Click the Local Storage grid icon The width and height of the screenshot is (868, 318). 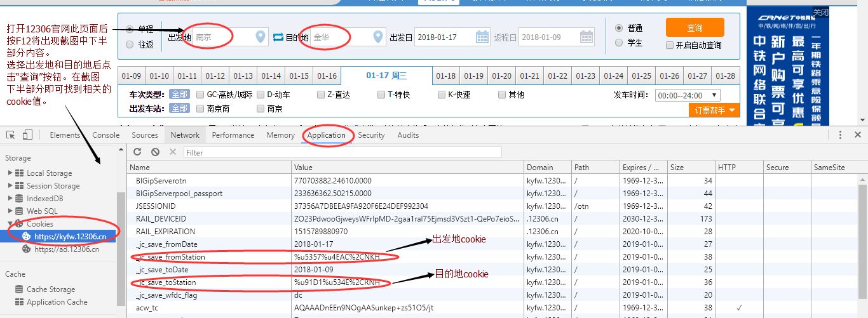pyautogui.click(x=20, y=173)
